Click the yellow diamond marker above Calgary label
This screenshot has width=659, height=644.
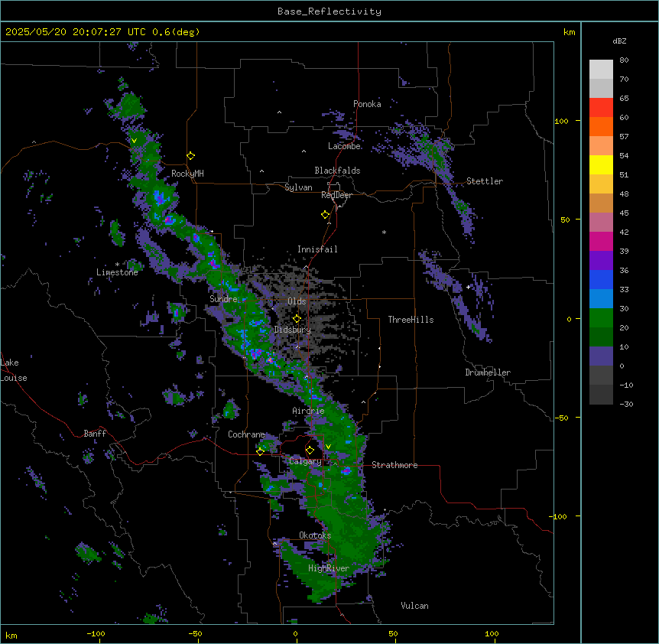[310, 450]
